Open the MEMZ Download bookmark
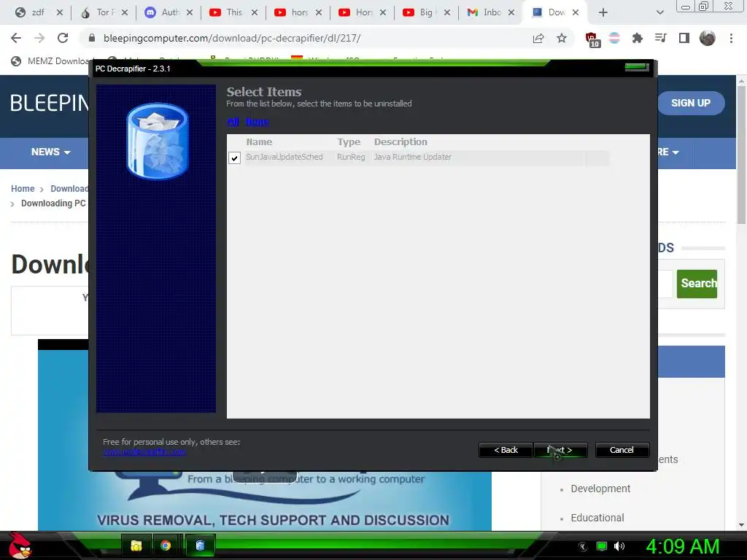747x560 pixels. point(52,61)
